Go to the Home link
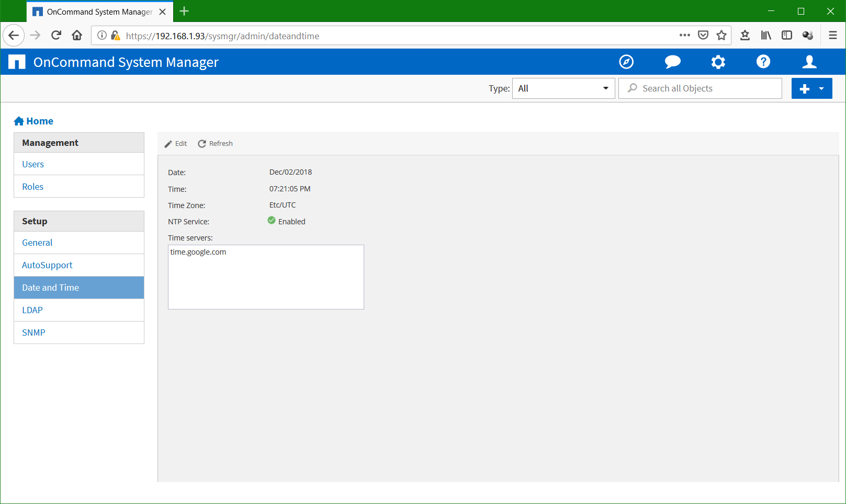The width and height of the screenshot is (846, 504). [33, 121]
